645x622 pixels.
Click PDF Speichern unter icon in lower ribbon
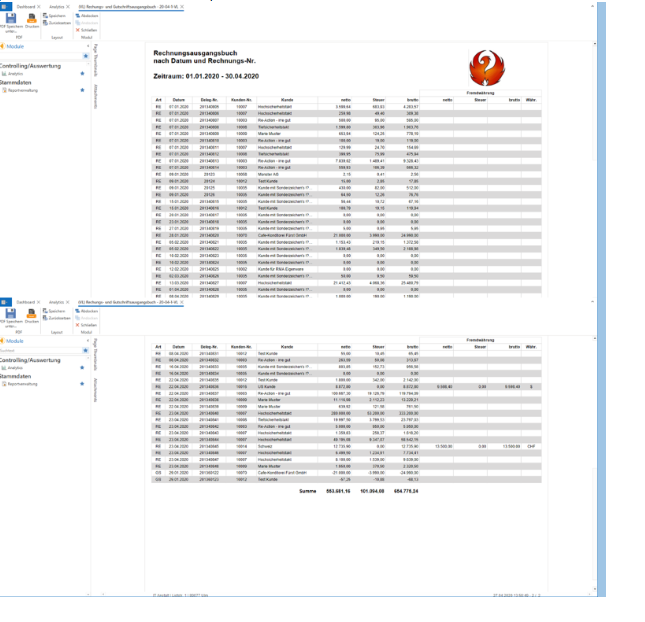[10, 314]
